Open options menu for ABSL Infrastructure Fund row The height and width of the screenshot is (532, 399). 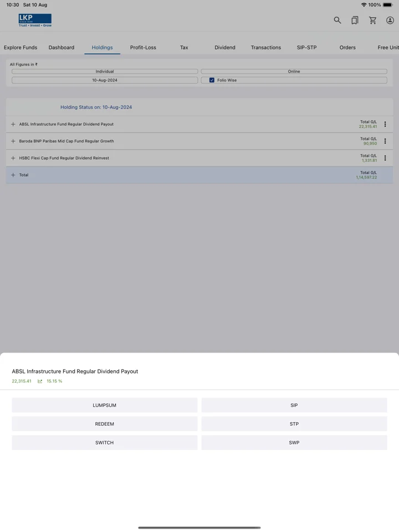[385, 124]
